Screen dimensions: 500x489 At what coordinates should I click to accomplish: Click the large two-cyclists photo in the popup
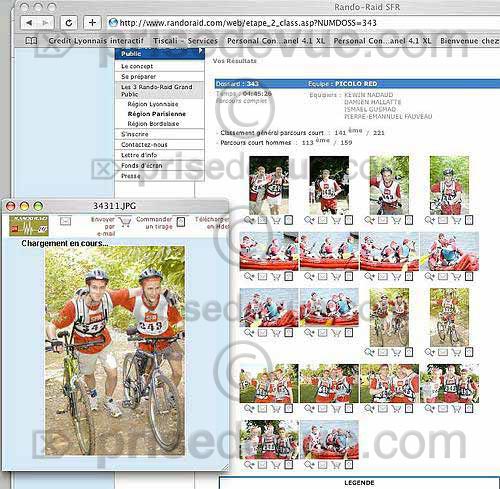pos(115,351)
